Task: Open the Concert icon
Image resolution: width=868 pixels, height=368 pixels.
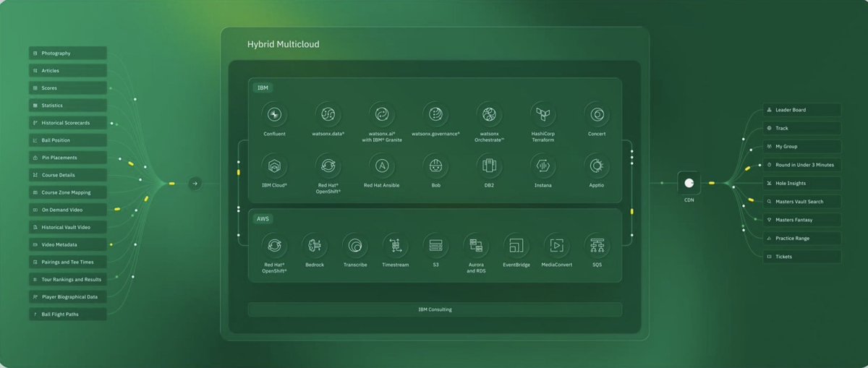Action: 597,114
